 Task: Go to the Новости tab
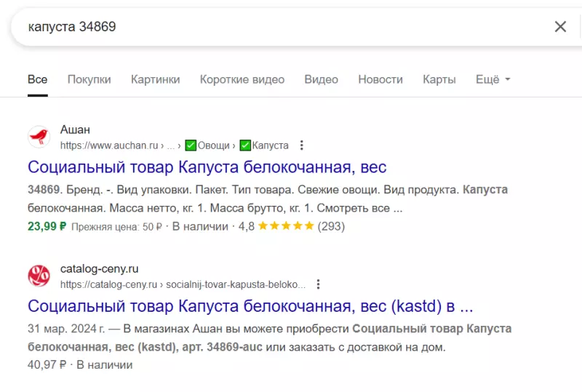point(380,79)
